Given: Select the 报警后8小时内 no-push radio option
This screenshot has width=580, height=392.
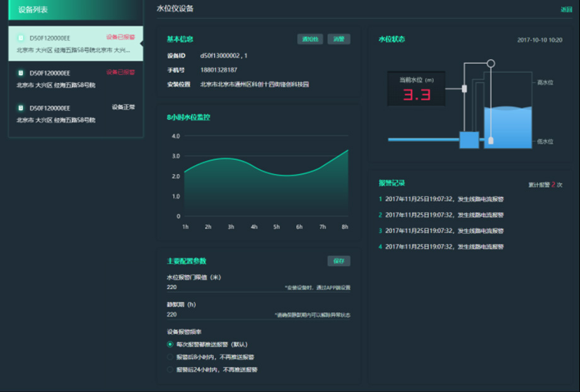Looking at the screenshot, I should (x=170, y=357).
